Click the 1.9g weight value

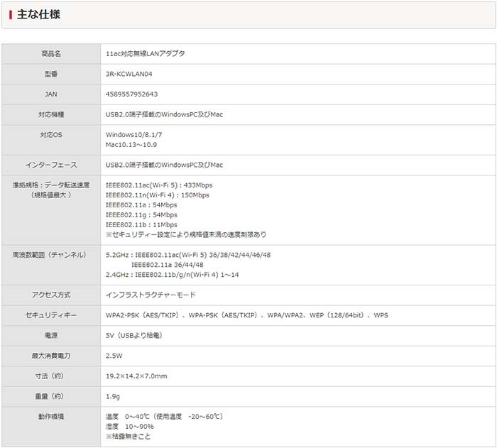click(x=113, y=395)
